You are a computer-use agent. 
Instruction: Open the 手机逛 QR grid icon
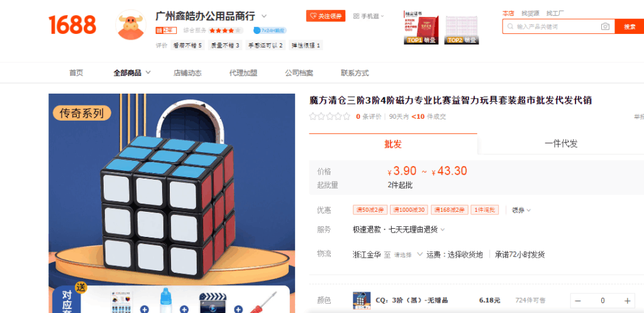[x=356, y=16]
